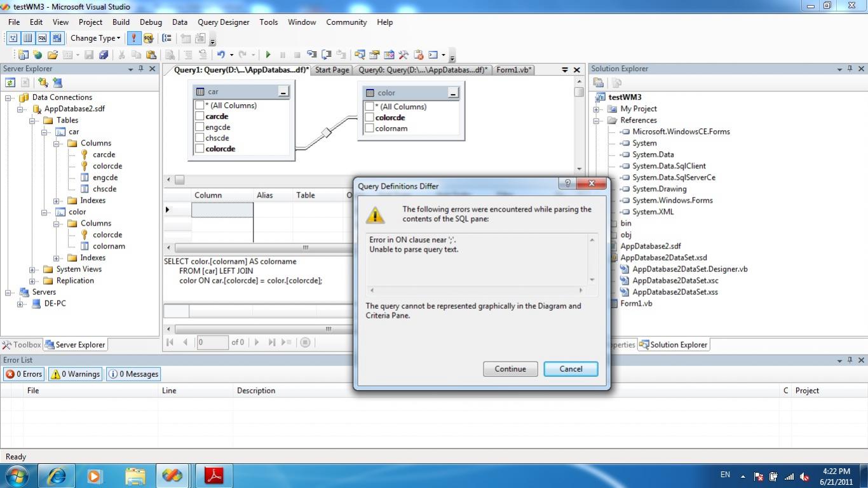Click the Add Group By icon
Viewport: 868px width, 488px height.
166,38
